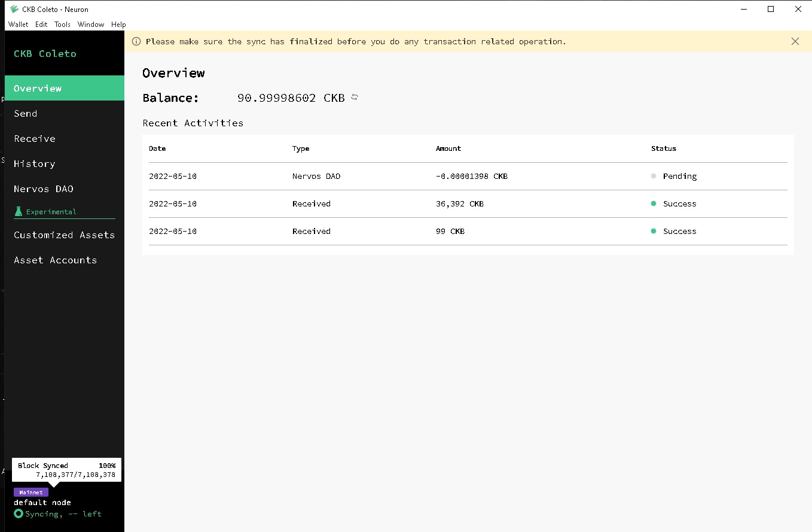This screenshot has width=812, height=532.
Task: Click the Pending status dot
Action: click(653, 176)
